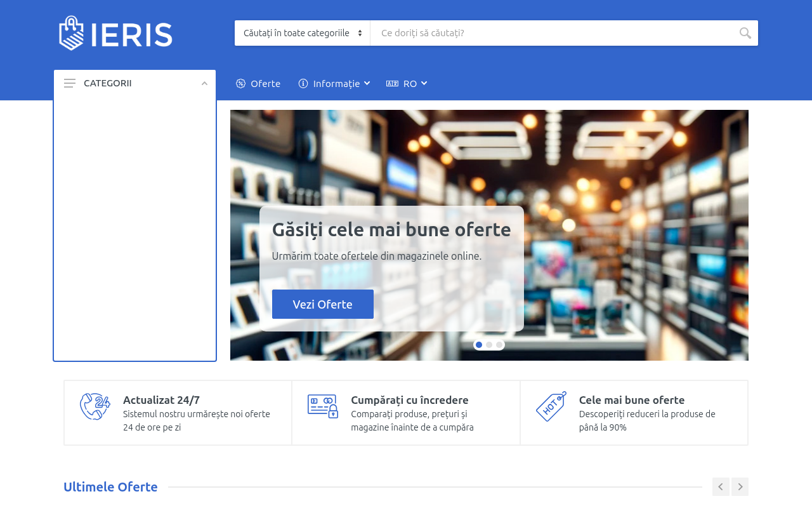Viewport: 812px width, 508px height.
Task: Expand the Informație menu arrow
Action: [367, 83]
